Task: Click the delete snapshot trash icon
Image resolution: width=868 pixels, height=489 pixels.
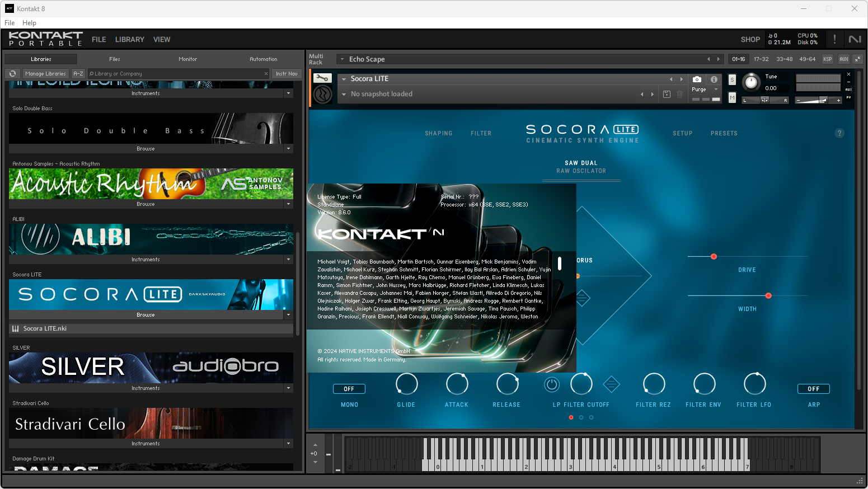Action: 679,95
